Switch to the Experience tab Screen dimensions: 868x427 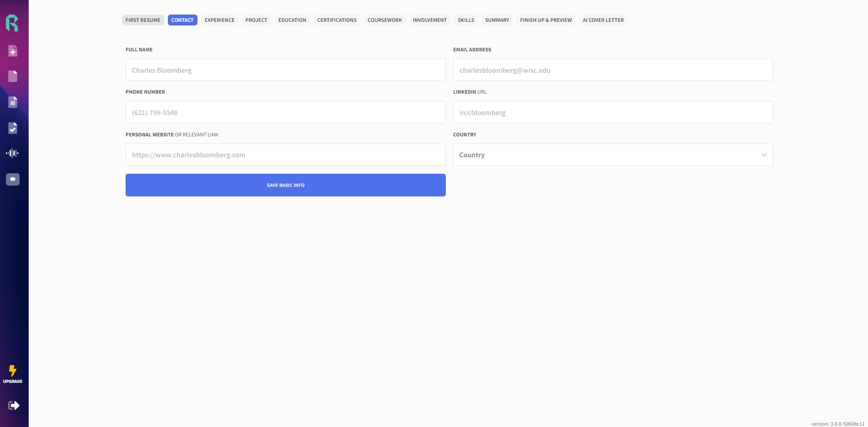pyautogui.click(x=219, y=20)
